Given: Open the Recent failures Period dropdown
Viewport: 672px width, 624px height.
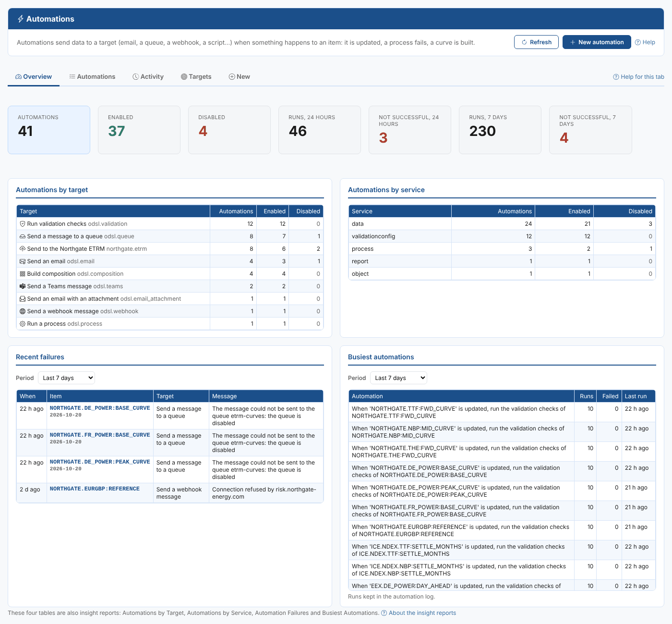Looking at the screenshot, I should (x=66, y=378).
